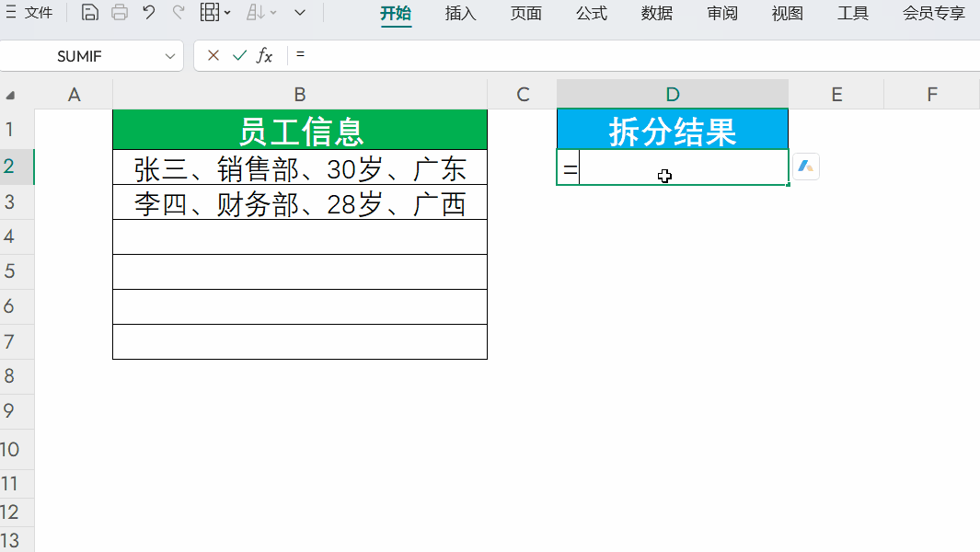Screen dimensions: 980x552
Task: Click the Redo arrow icon
Action: (x=179, y=13)
